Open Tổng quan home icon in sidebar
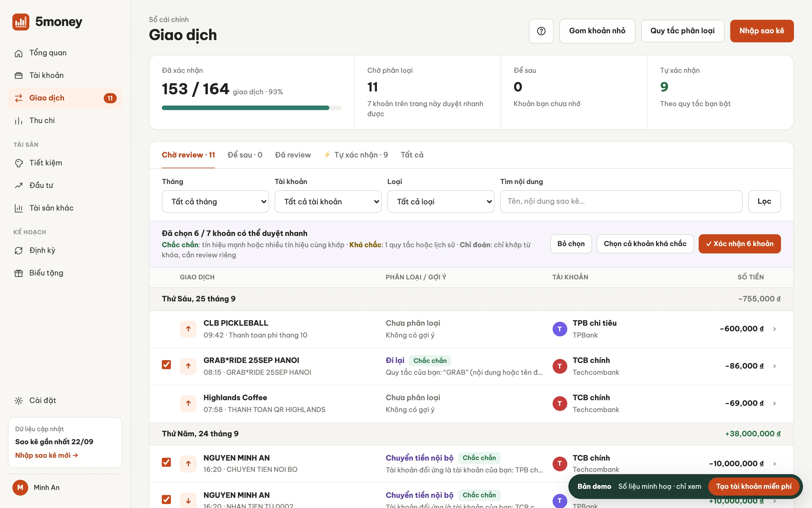Screen dimensions: 812x508 click(x=19, y=53)
